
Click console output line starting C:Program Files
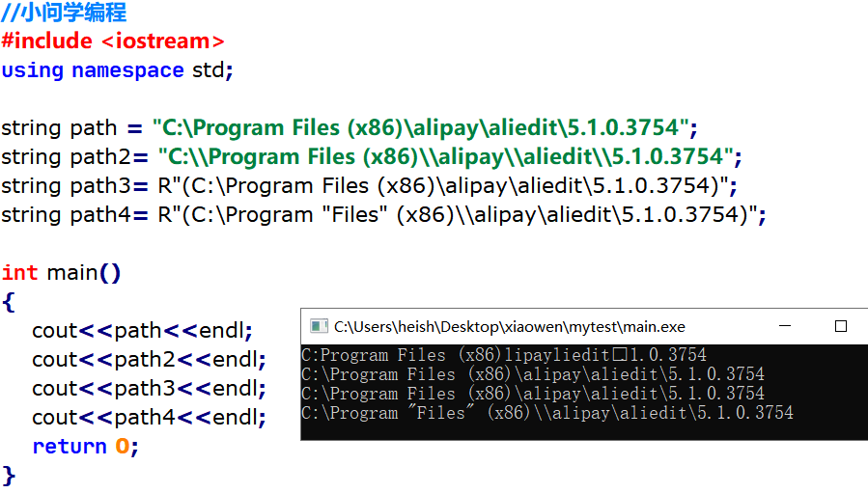click(x=504, y=355)
